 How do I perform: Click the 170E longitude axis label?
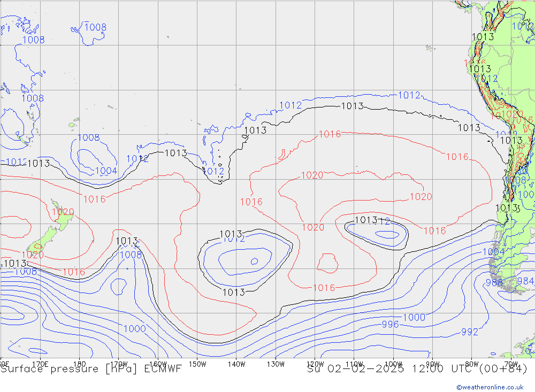41,364
